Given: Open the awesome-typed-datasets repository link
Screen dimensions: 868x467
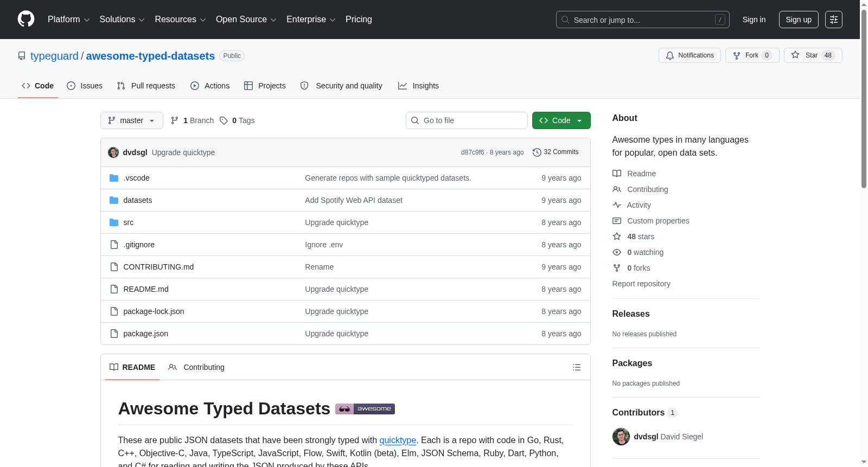Looking at the screenshot, I should coord(150,56).
